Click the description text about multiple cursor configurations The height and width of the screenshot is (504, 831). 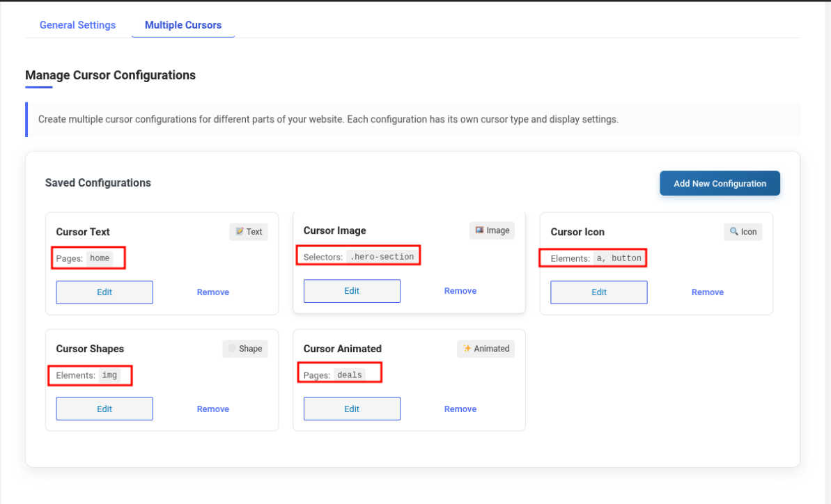(328, 119)
